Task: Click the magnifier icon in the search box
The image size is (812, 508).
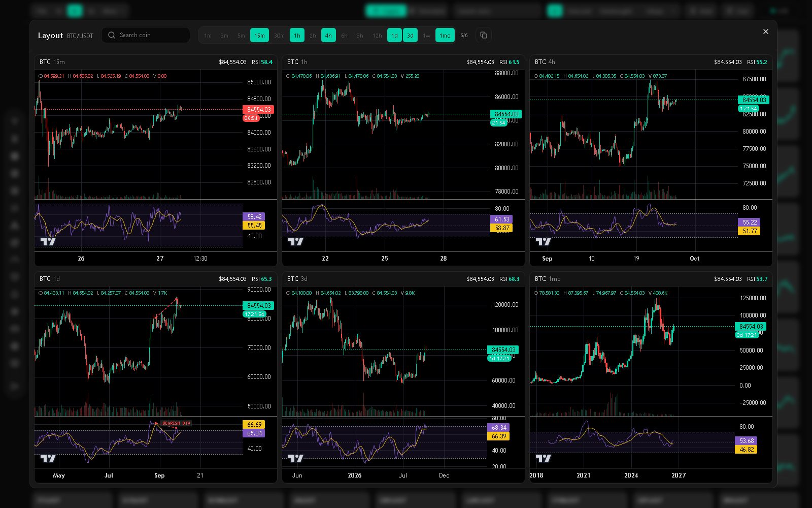Action: coord(112,35)
